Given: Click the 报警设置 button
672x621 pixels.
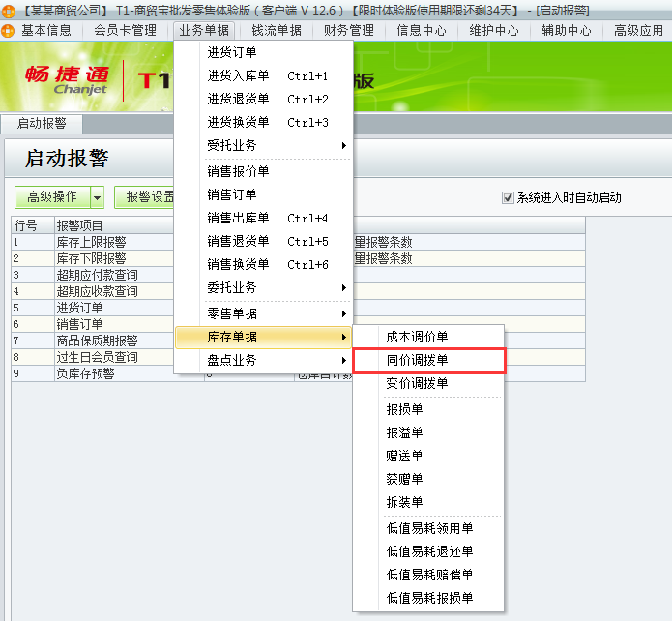Looking at the screenshot, I should tap(146, 197).
